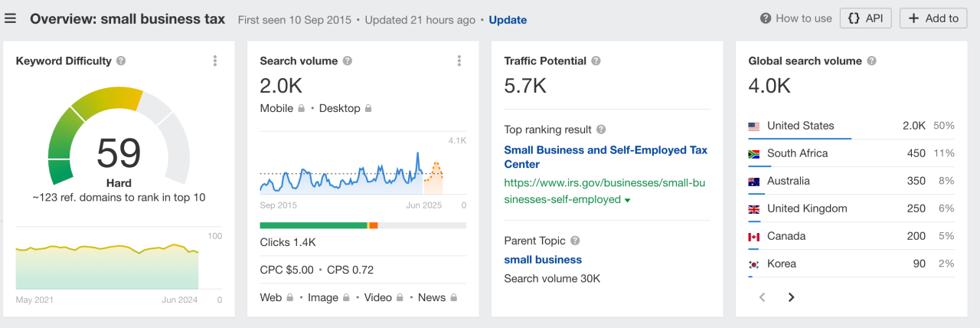This screenshot has height=328, width=980.
Task: Expand the irs.gov URL dropdown arrow
Action: click(628, 201)
